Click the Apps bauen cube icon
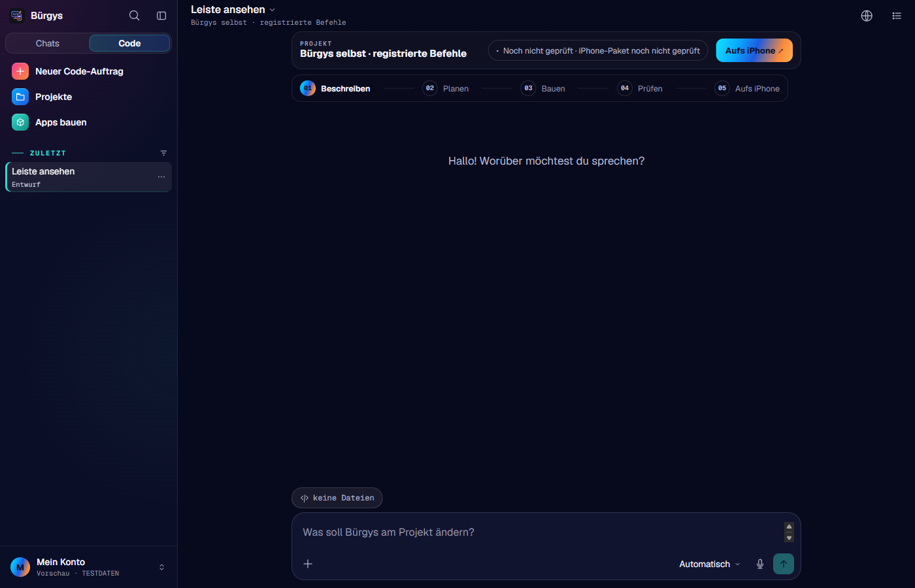Screen dimensions: 915x588 pos(20,122)
